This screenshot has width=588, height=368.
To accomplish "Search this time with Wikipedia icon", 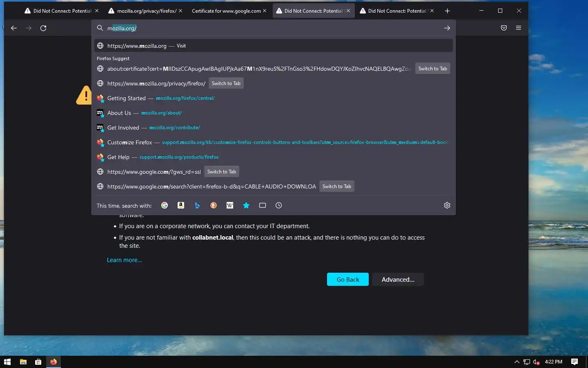I will coord(230,205).
